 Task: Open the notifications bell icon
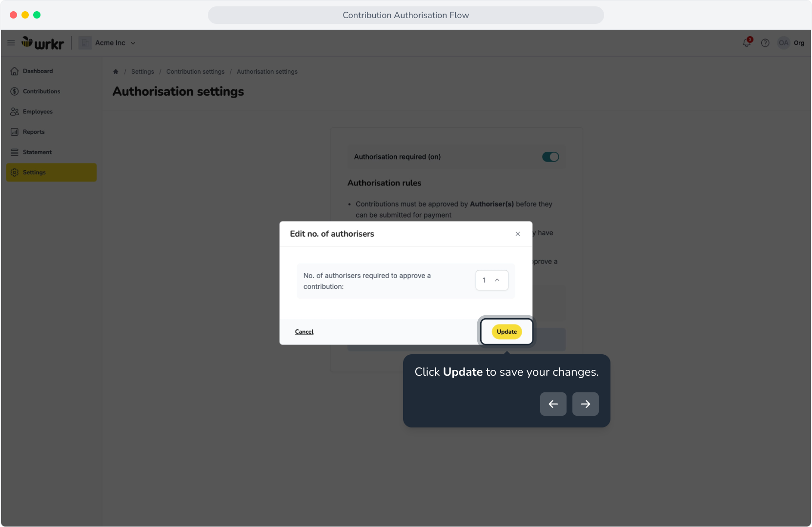pyautogui.click(x=747, y=43)
